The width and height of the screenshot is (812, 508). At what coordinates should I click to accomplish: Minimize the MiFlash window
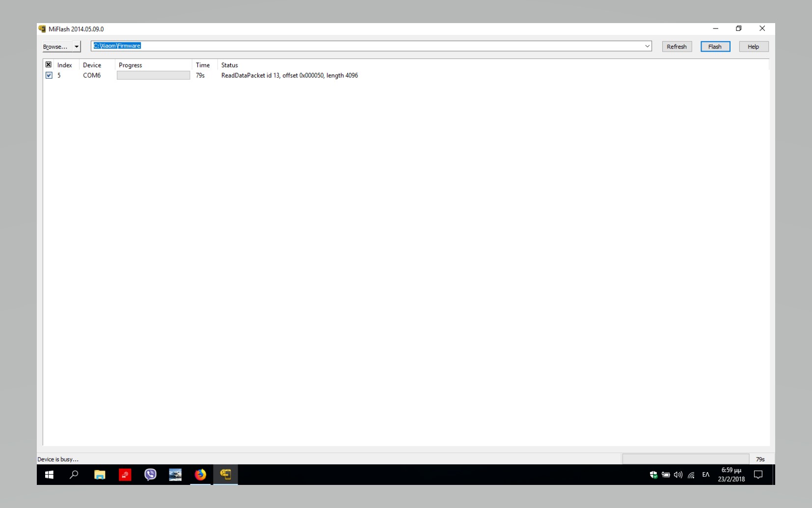(715, 28)
